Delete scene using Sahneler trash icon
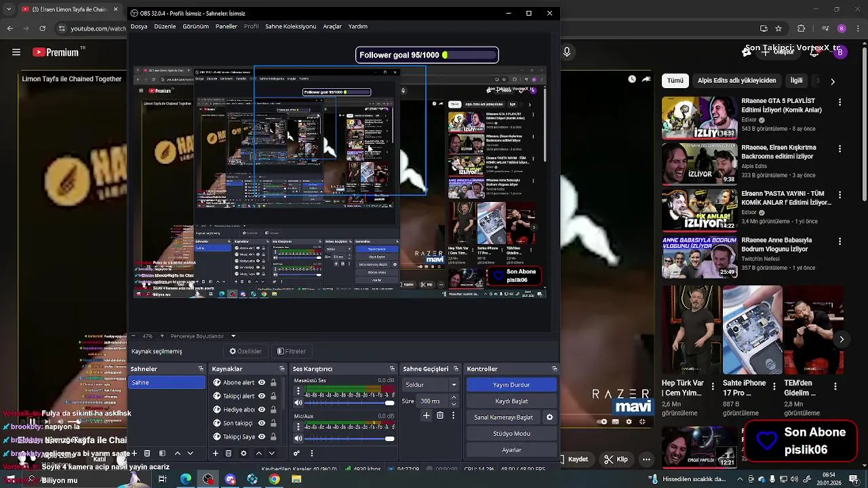The width and height of the screenshot is (868, 488). pyautogui.click(x=147, y=453)
